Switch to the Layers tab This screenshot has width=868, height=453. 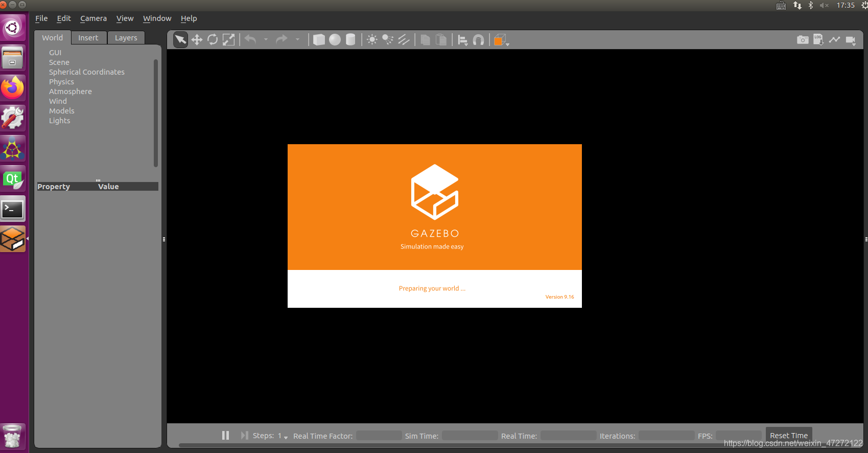tap(126, 38)
